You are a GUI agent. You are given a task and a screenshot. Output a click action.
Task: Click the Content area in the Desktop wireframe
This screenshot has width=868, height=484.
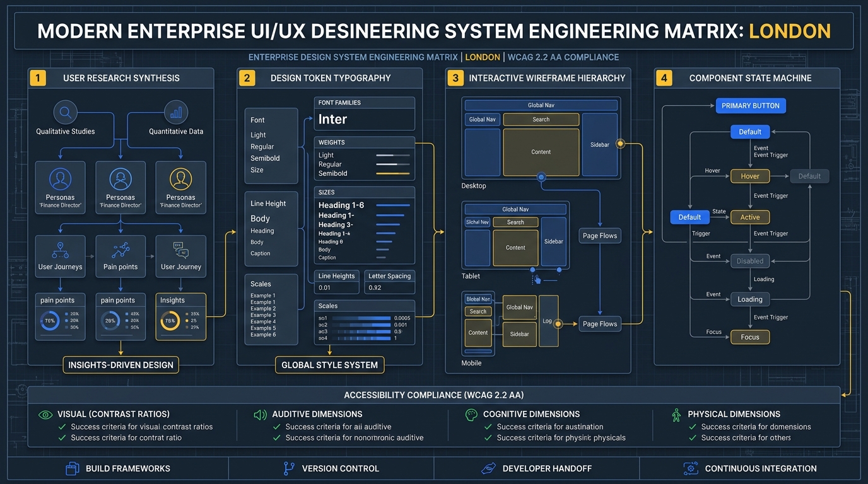(x=541, y=152)
